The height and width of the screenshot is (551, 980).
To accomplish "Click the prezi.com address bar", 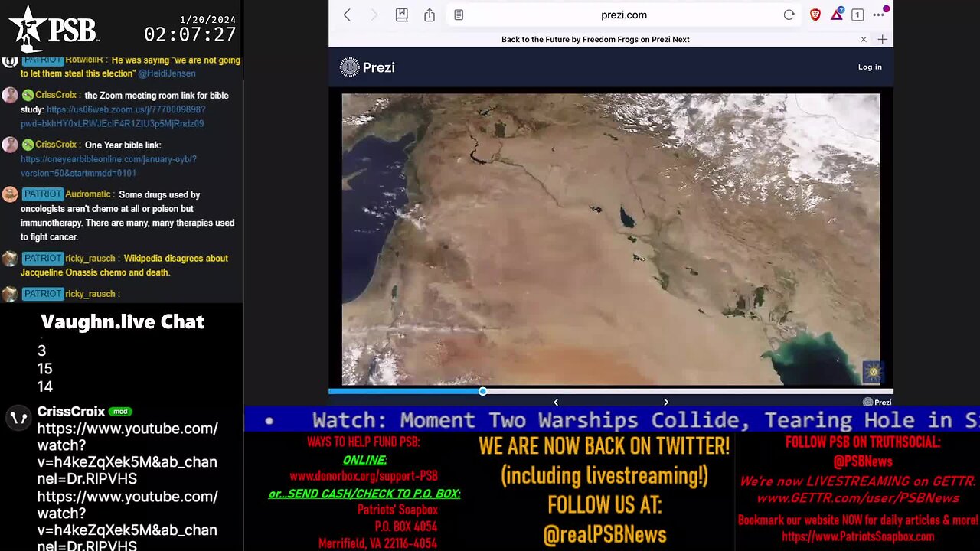I will tap(624, 15).
